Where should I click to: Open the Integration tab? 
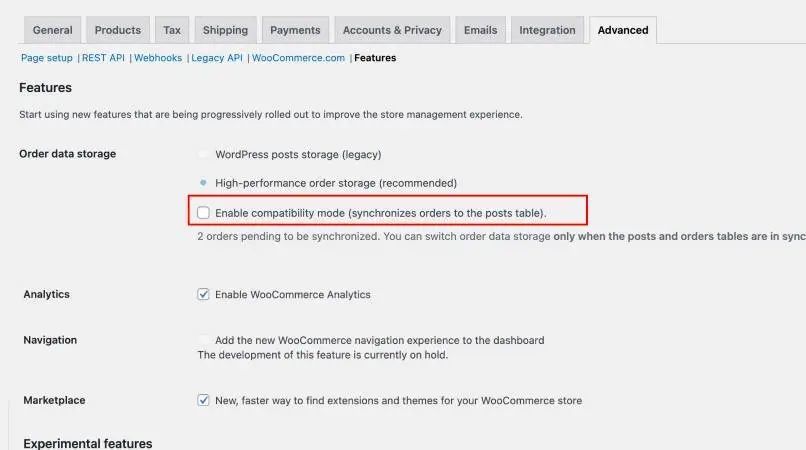547,30
